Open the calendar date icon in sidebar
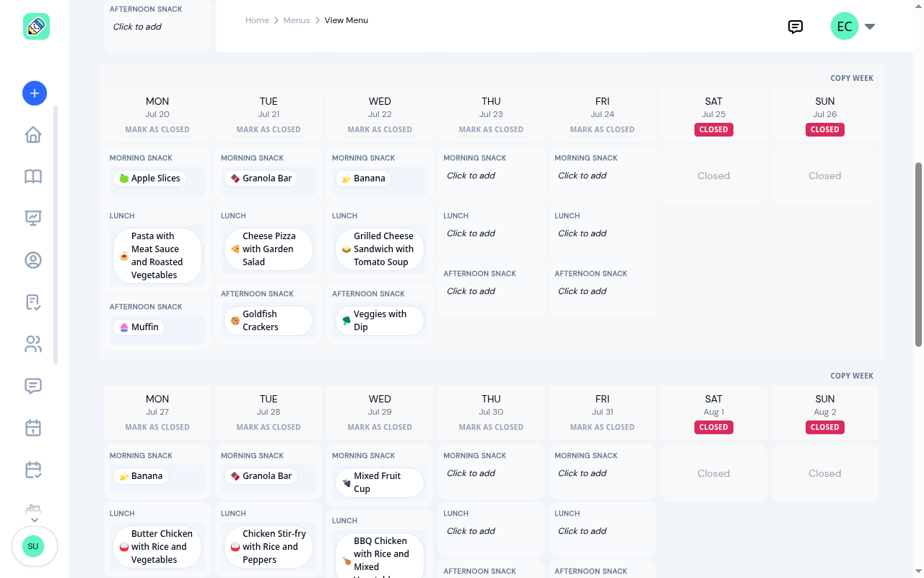 [33, 428]
